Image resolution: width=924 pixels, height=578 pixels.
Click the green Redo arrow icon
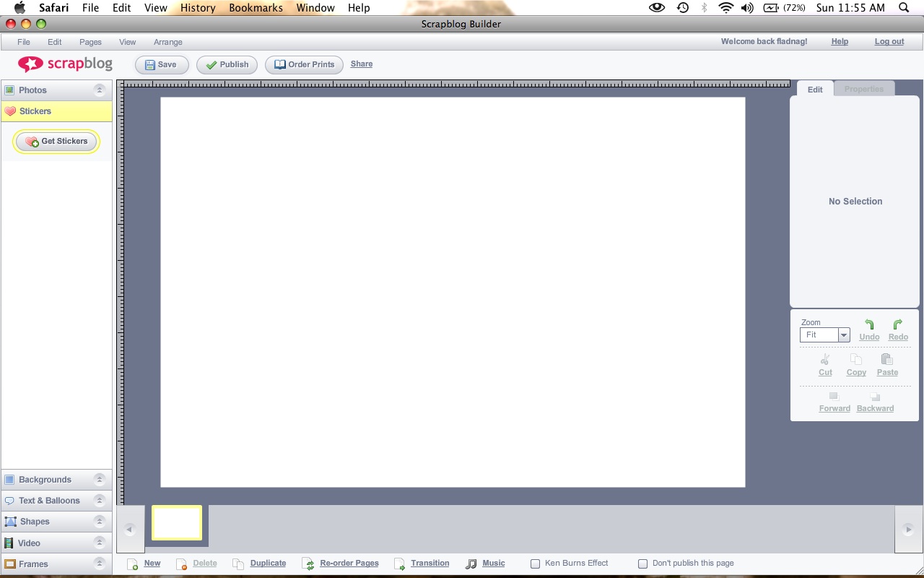898,324
